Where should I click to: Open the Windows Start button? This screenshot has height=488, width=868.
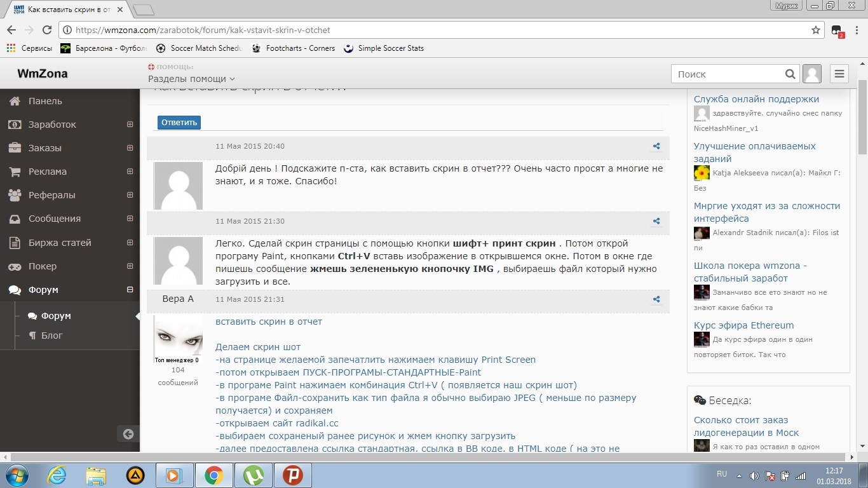coord(16,475)
